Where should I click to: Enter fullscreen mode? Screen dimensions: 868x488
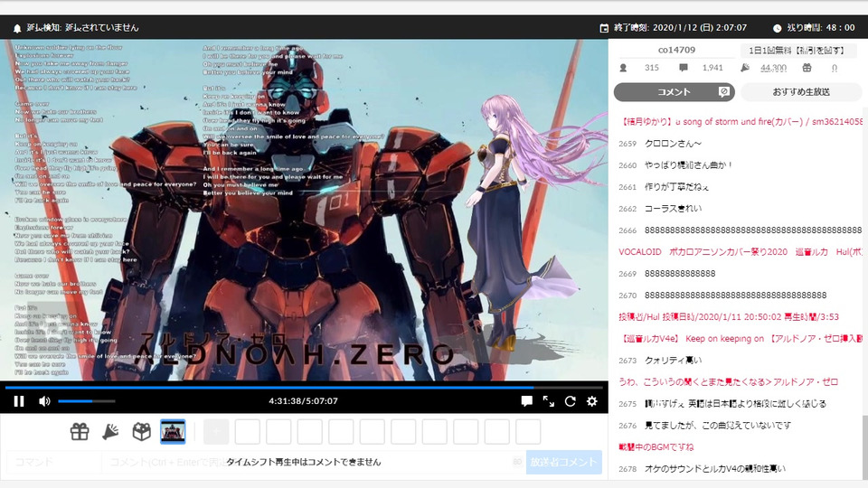coord(548,401)
